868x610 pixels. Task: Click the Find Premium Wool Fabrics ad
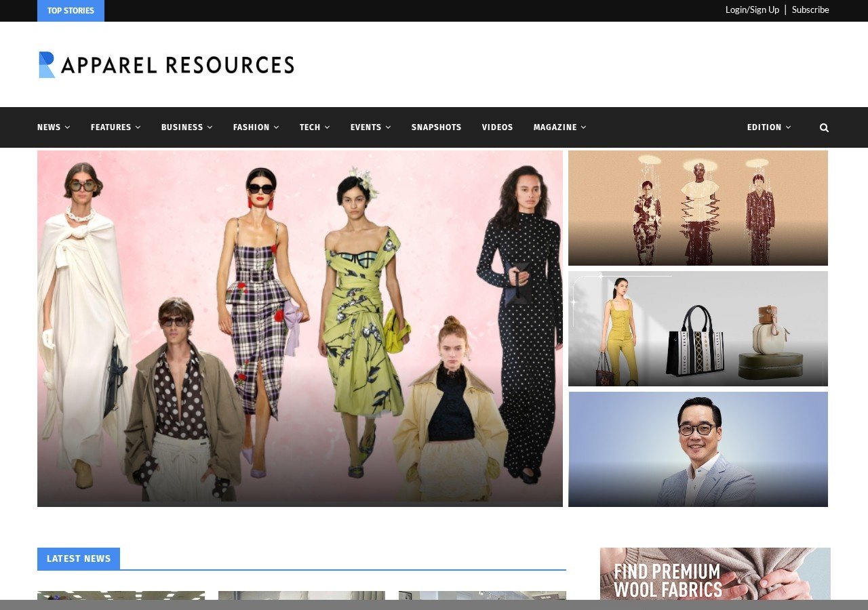tap(714, 576)
